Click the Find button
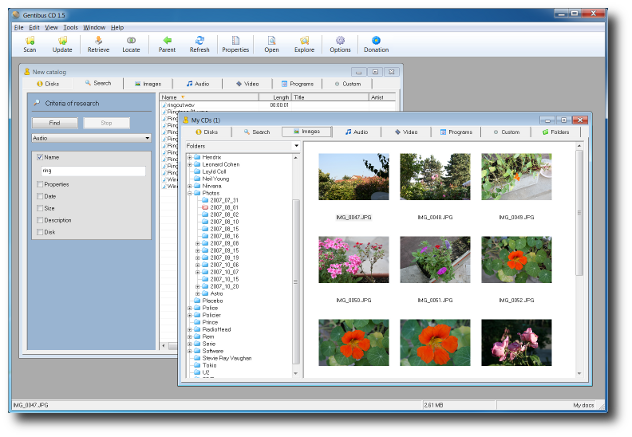 [x=54, y=122]
